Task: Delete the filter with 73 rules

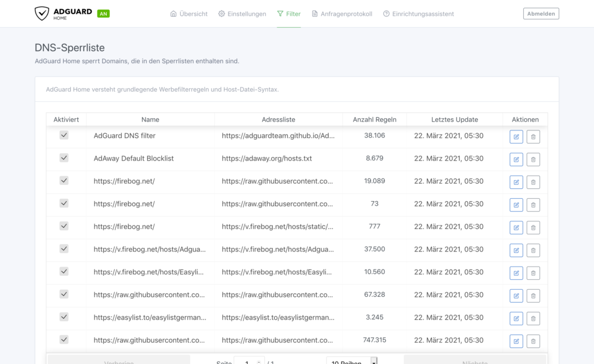Action: (x=533, y=205)
